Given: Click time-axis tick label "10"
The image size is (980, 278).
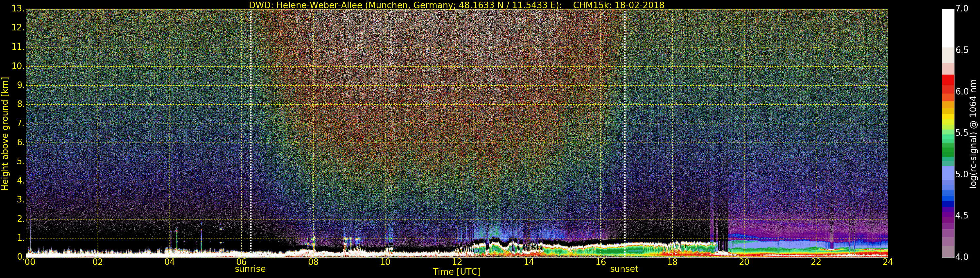Looking at the screenshot, I should pos(385,262).
